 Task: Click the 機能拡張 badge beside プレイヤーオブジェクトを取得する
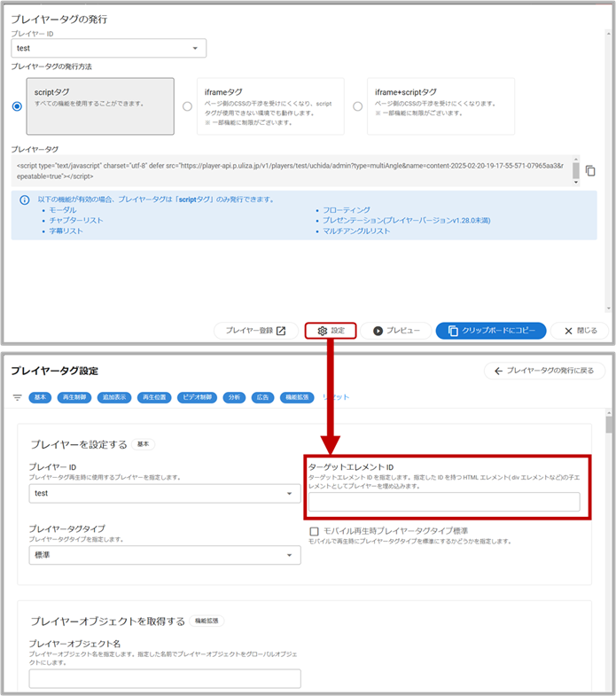coord(207,621)
